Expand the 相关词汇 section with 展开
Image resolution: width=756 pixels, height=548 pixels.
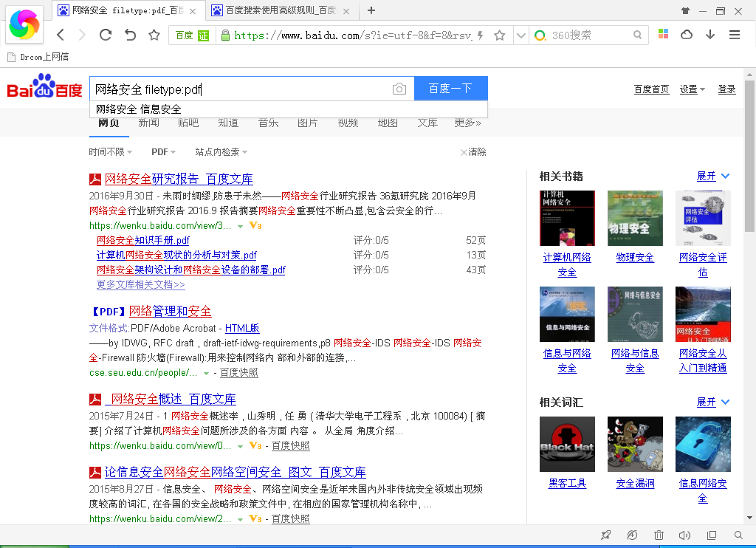[x=713, y=402]
